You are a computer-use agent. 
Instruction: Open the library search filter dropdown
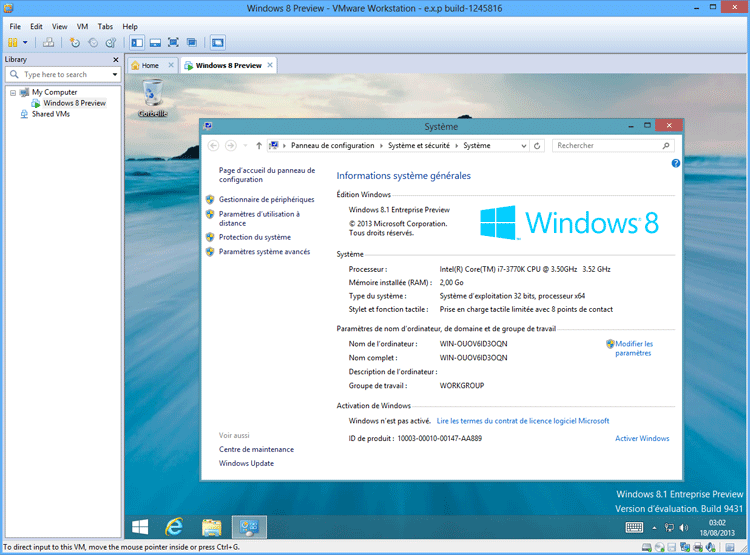[x=115, y=75]
